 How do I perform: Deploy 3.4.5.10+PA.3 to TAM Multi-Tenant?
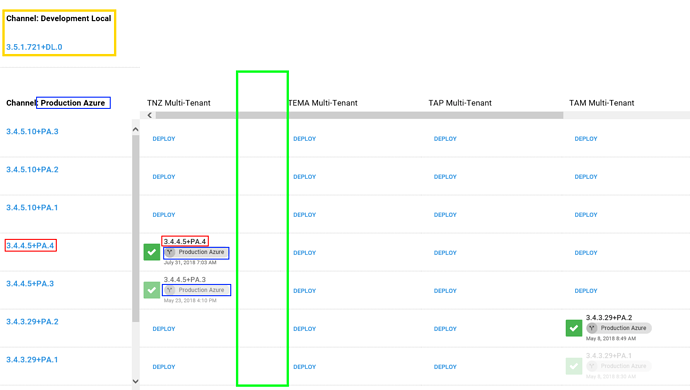pyautogui.click(x=586, y=139)
